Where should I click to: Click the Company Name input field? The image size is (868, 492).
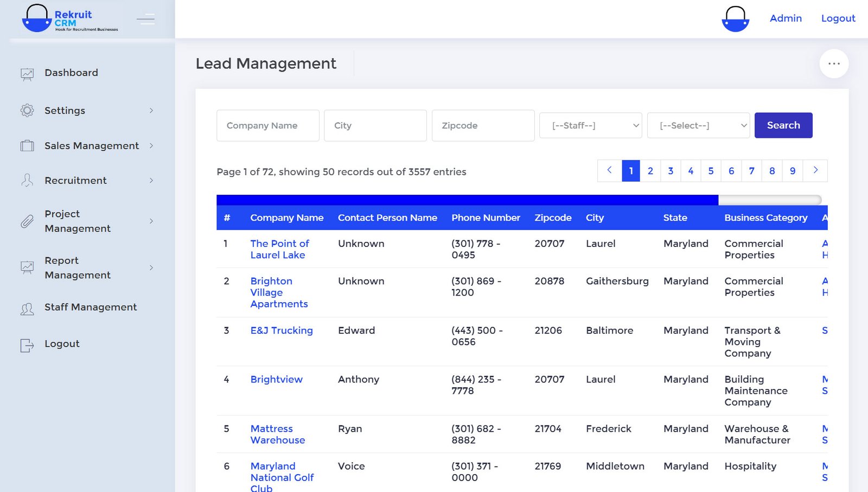268,125
